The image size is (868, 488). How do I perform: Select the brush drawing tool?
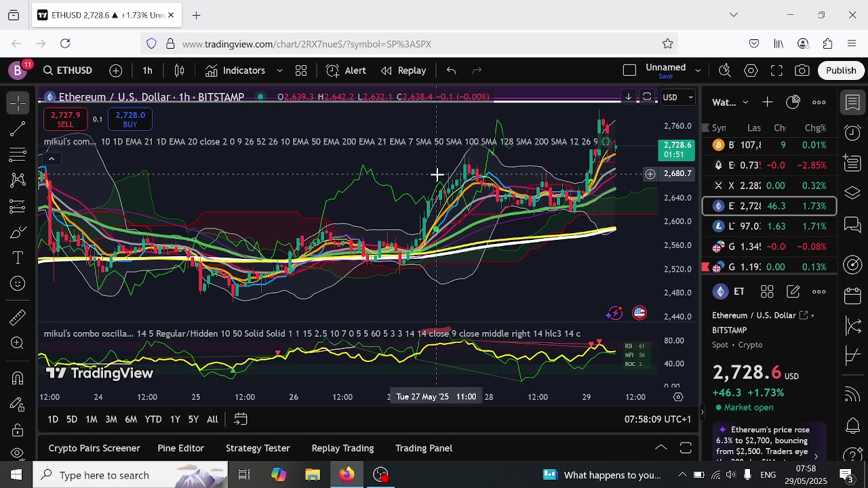pos(18,232)
